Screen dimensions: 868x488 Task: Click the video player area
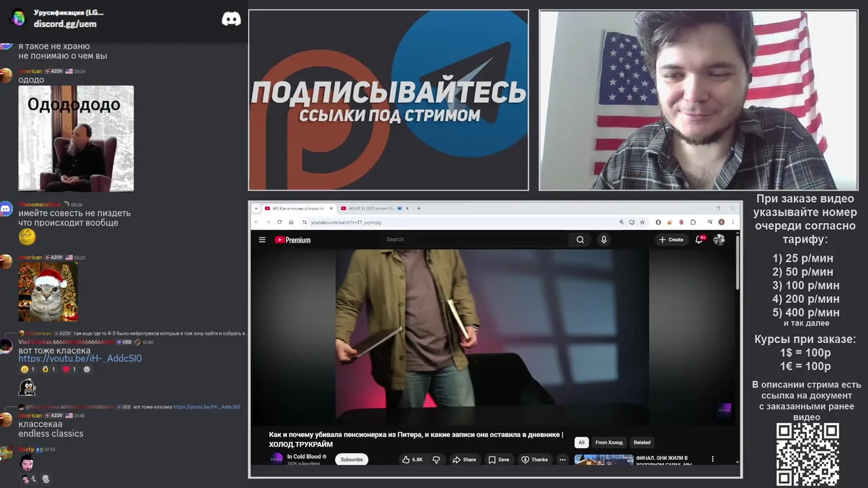[492, 337]
